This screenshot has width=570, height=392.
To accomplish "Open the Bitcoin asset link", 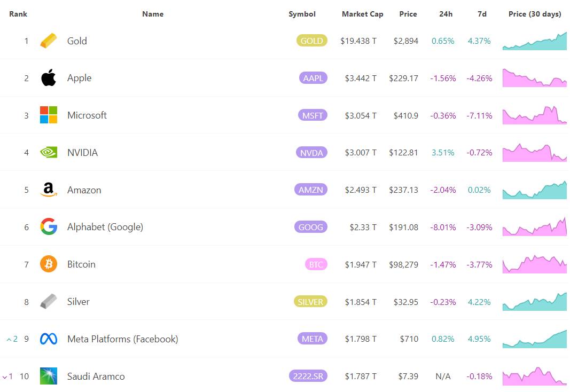I will tap(81, 264).
